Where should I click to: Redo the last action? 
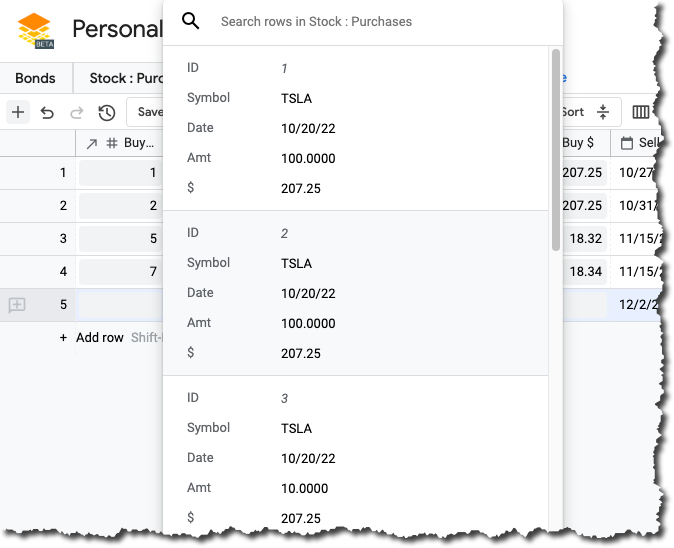click(76, 112)
